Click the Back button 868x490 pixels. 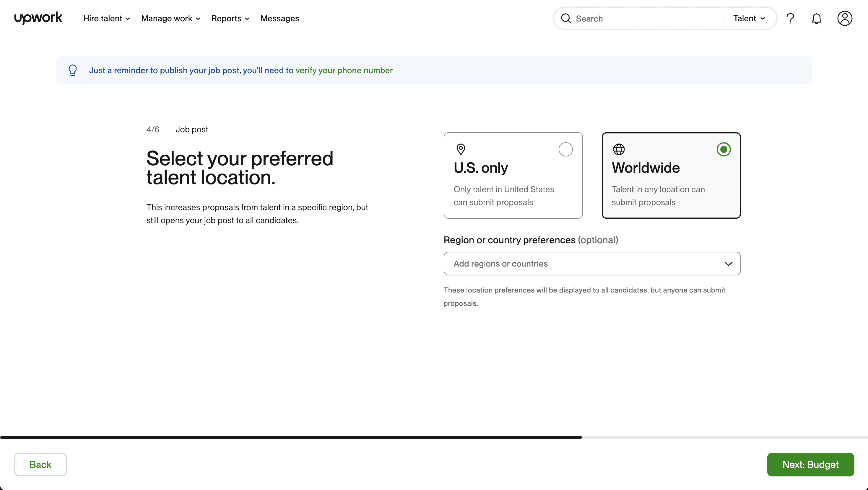click(40, 464)
